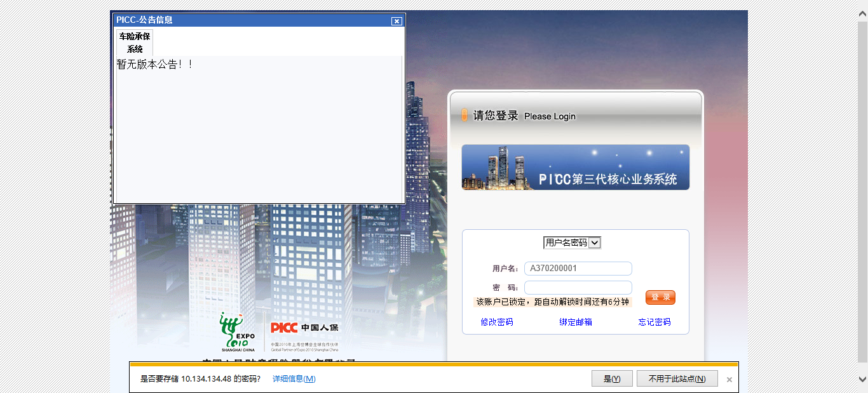Open the 用户名密码 login type dropdown
Viewport: 868px width, 393px height.
pyautogui.click(x=572, y=243)
